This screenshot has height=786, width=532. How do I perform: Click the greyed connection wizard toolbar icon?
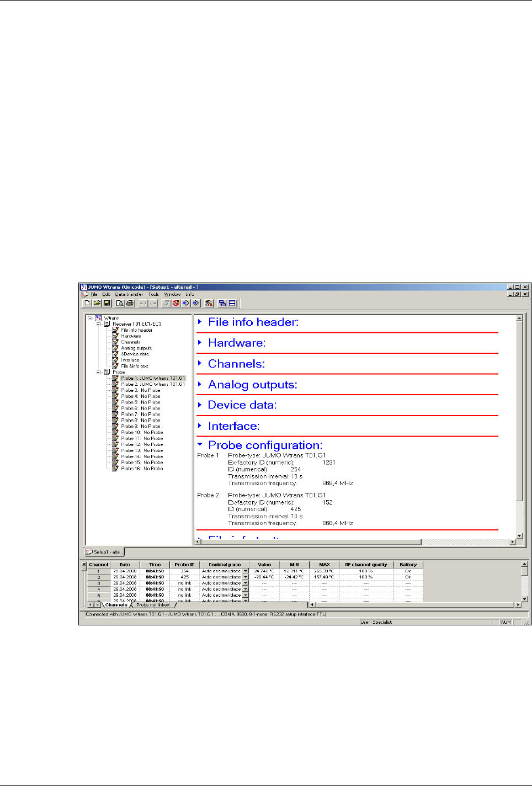coord(166,303)
